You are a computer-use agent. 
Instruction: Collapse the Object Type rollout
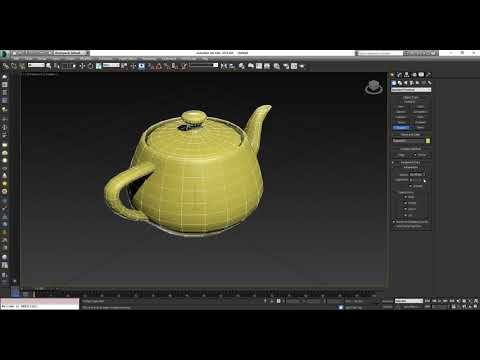(x=411, y=97)
